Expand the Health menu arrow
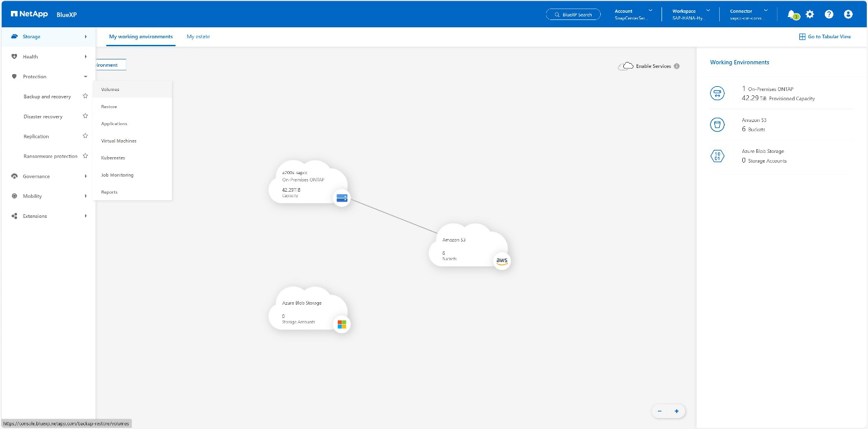This screenshot has height=429, width=868. pos(86,56)
